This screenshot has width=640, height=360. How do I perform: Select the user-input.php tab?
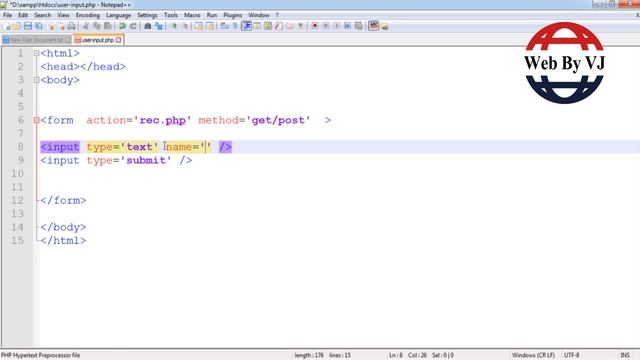click(98, 40)
